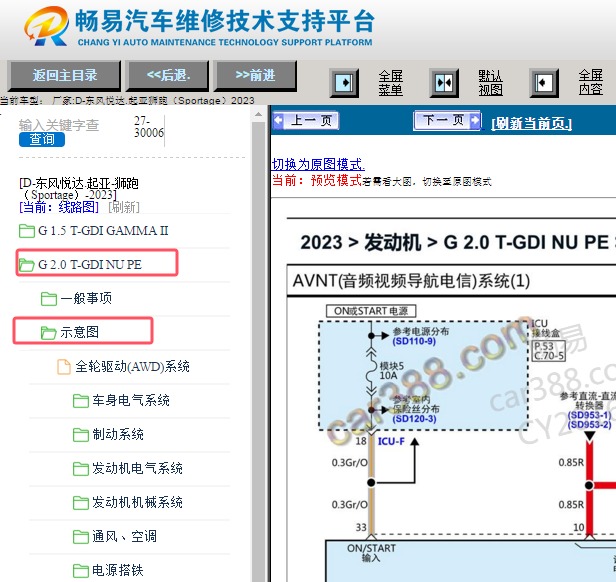Screen dimensions: 616x582
Task: Click the >>前进 button
Action: coord(255,75)
